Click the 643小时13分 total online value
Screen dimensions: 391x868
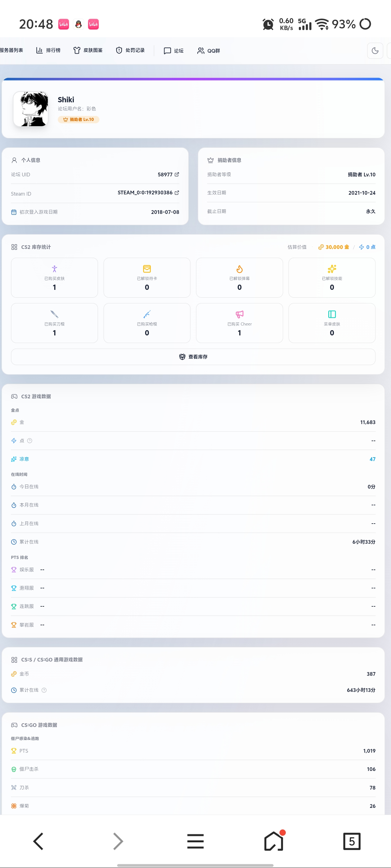361,690
